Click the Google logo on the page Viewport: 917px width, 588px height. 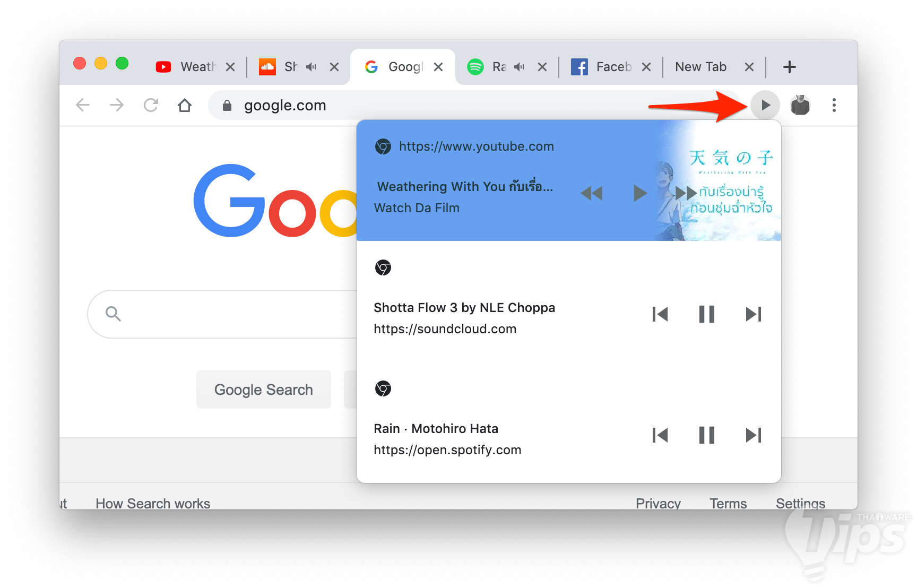point(275,201)
